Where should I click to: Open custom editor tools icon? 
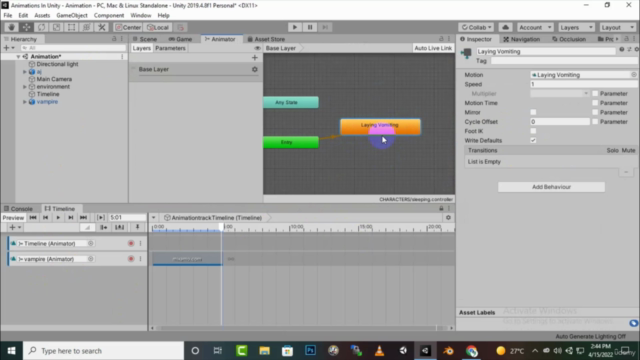point(102,27)
